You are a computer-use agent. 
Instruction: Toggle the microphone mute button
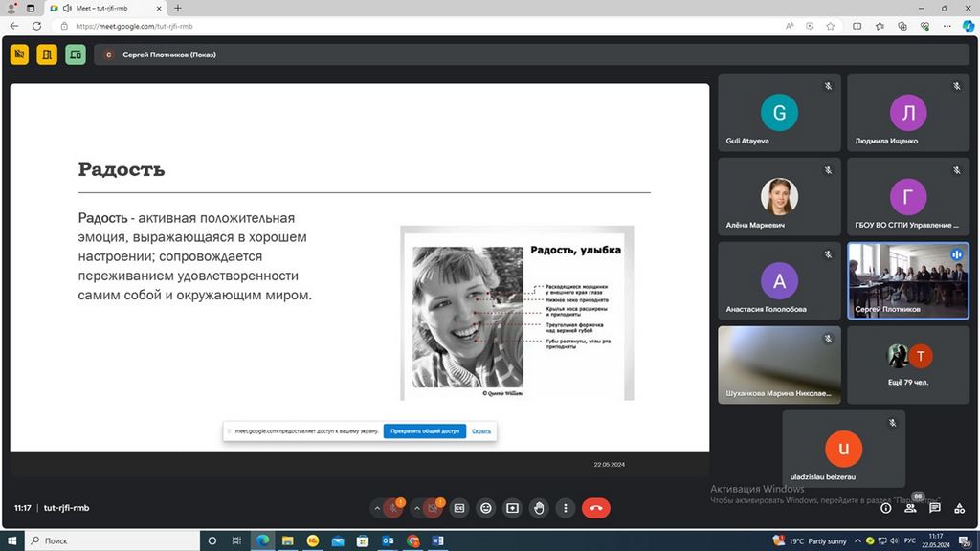pos(393,508)
